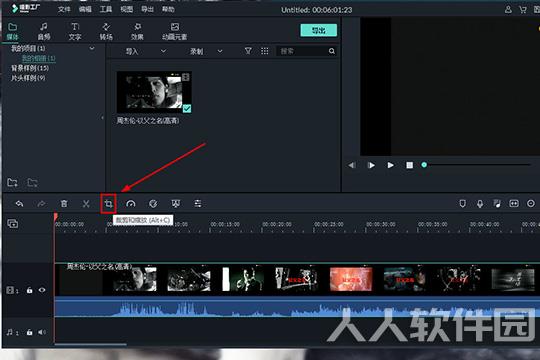Toggle lock on the video track

(x=29, y=290)
